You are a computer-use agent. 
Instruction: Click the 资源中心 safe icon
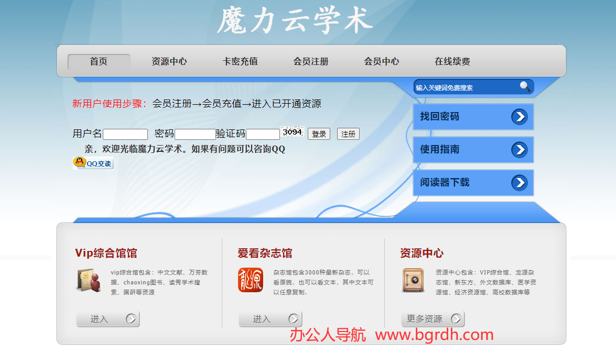(413, 280)
